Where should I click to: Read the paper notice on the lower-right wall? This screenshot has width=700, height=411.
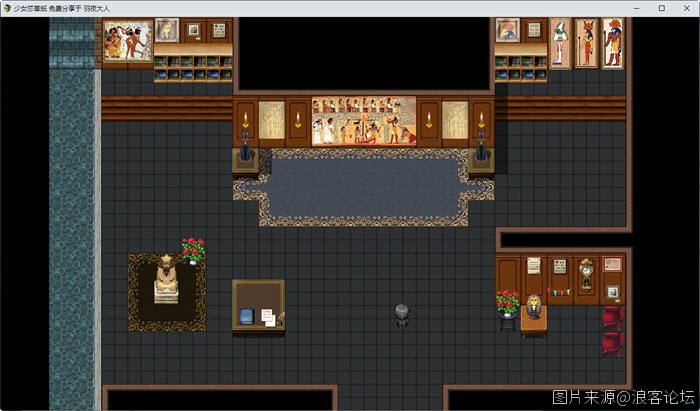(533, 266)
